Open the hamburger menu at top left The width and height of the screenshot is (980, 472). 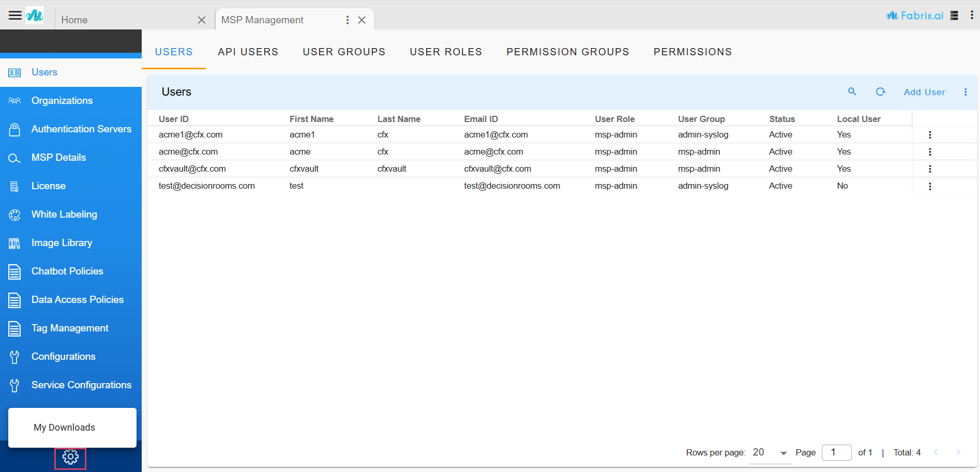pyautogui.click(x=15, y=16)
